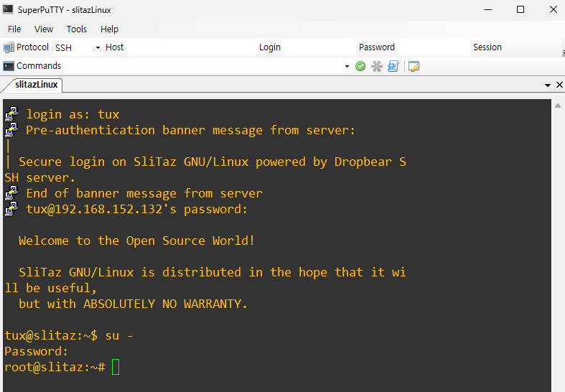Click the 'but with ABSOLUTELY NO WARRANTY.' line
The height and width of the screenshot is (392, 565).
pos(133,304)
